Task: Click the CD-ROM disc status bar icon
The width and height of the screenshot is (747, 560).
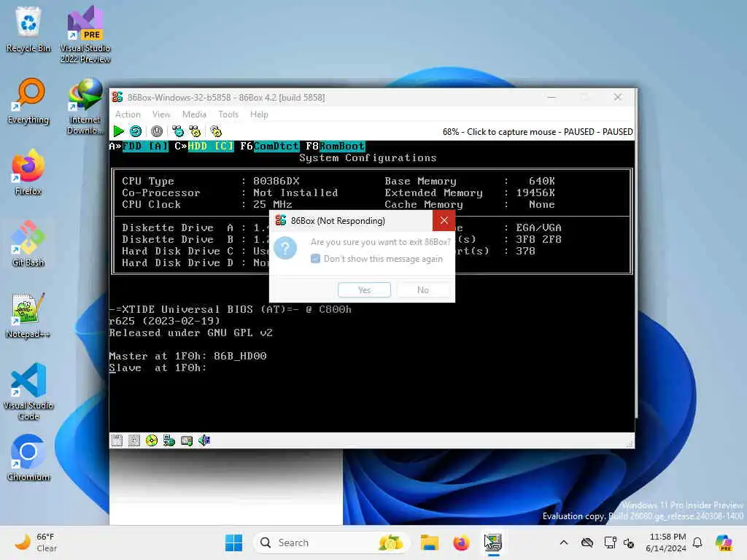Action: (152, 440)
